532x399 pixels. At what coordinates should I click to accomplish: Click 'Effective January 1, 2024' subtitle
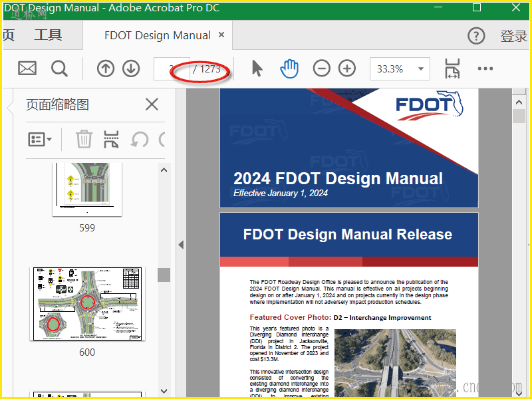click(x=280, y=193)
